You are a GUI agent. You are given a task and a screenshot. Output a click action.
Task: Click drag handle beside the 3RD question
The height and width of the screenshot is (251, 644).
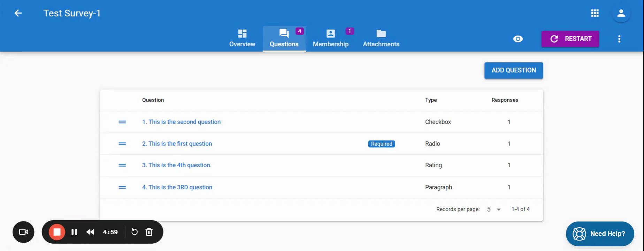122,187
